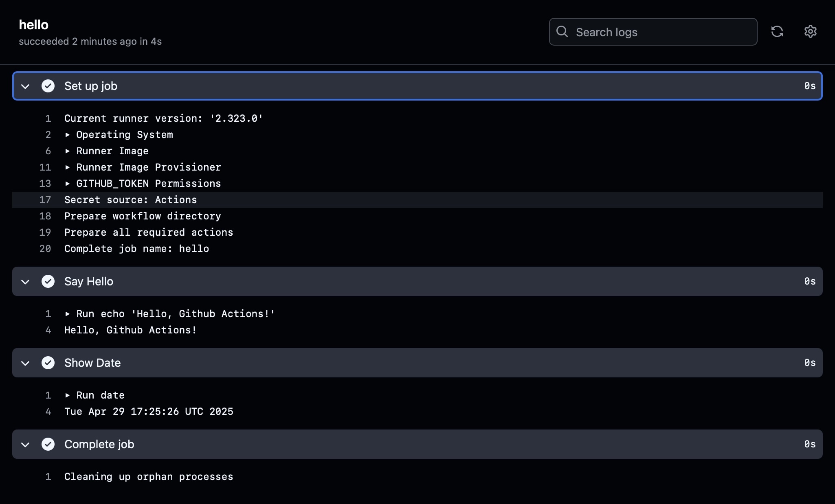Click the Complete job step title
The height and width of the screenshot is (504, 835).
pyautogui.click(x=99, y=444)
